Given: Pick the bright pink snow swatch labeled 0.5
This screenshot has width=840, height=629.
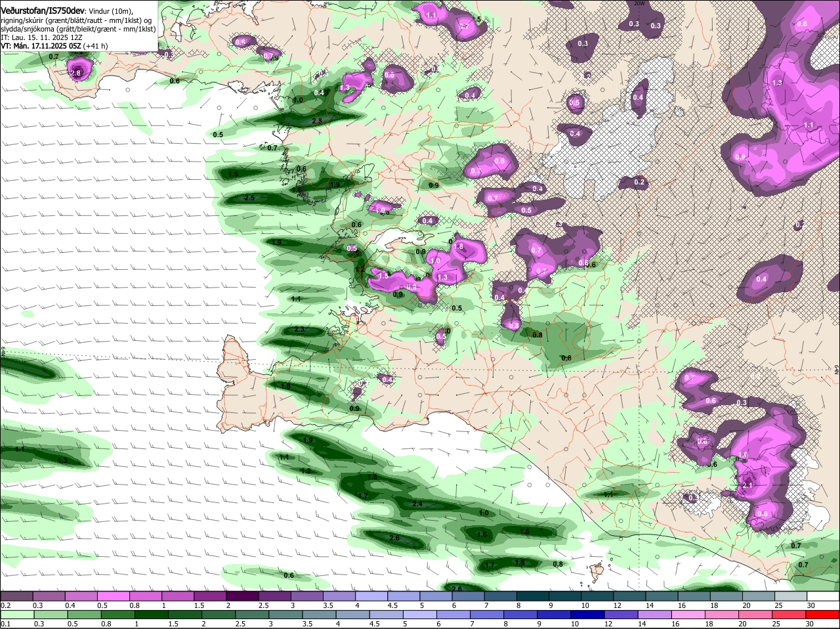Looking at the screenshot, I should pyautogui.click(x=114, y=596).
